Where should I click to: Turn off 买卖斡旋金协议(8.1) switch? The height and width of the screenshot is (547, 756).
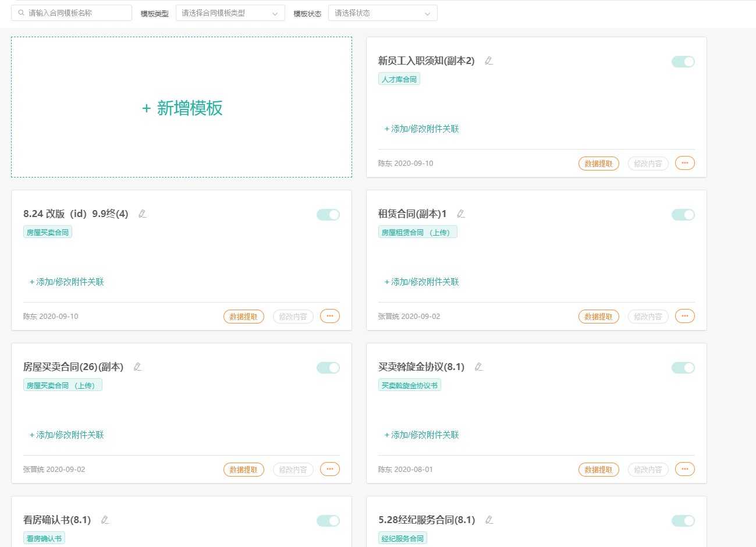click(683, 368)
